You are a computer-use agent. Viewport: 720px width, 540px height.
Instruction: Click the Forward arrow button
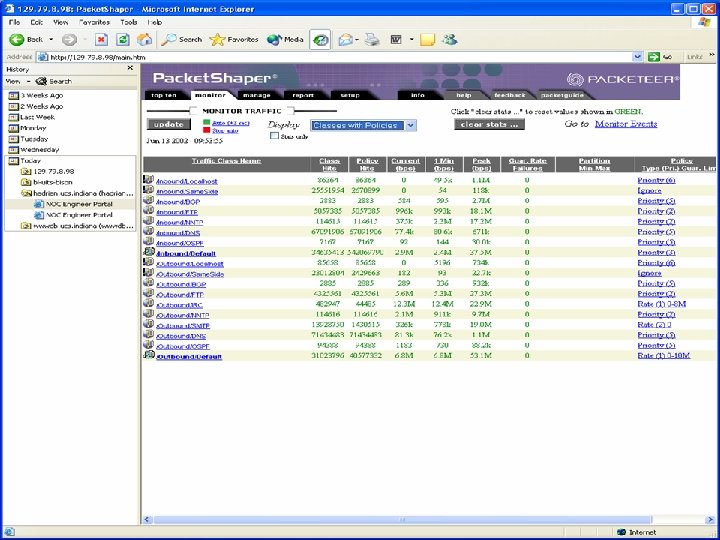pos(69,40)
